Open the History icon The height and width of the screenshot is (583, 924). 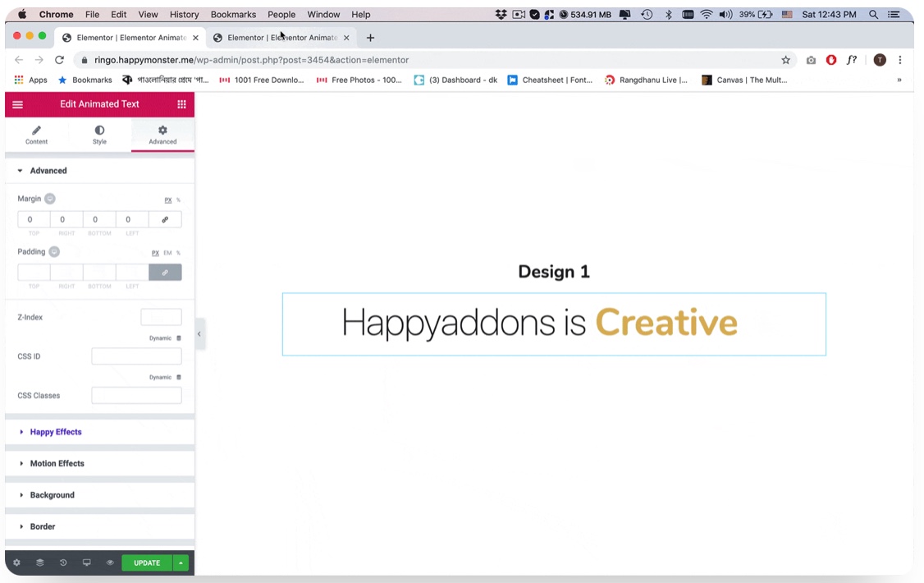63,563
